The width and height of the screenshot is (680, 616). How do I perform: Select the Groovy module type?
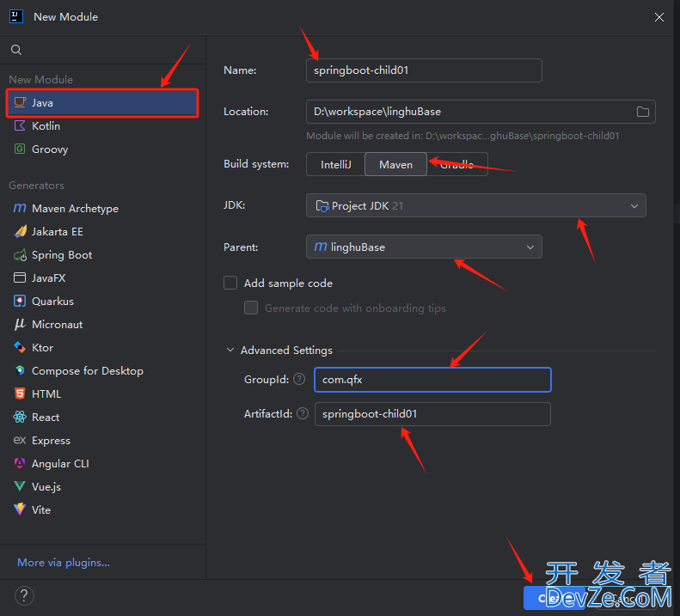click(x=102, y=149)
